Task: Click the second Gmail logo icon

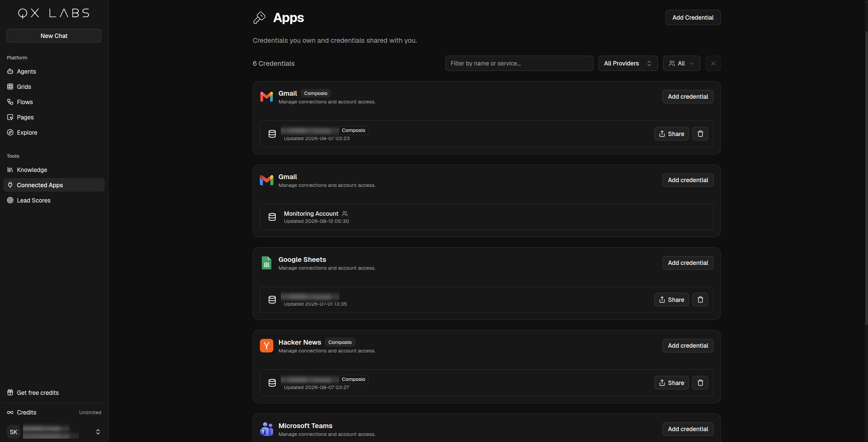Action: [x=267, y=180]
